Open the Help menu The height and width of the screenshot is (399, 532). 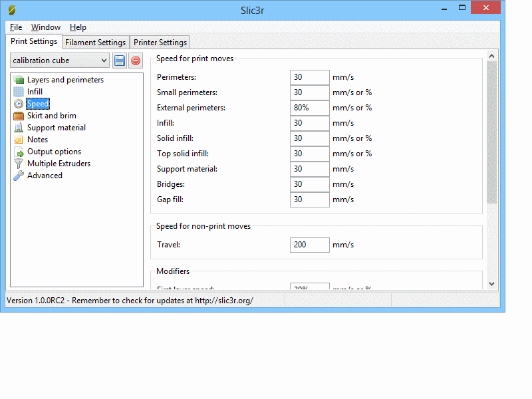78,27
